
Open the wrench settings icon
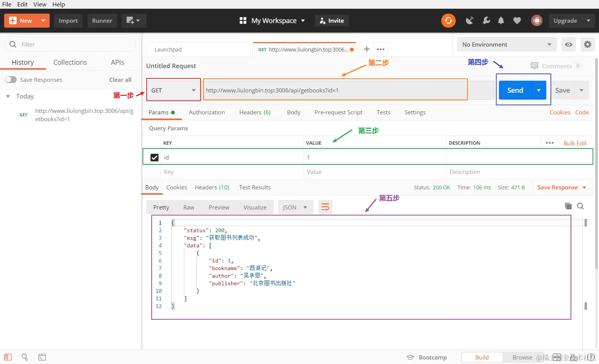[486, 20]
